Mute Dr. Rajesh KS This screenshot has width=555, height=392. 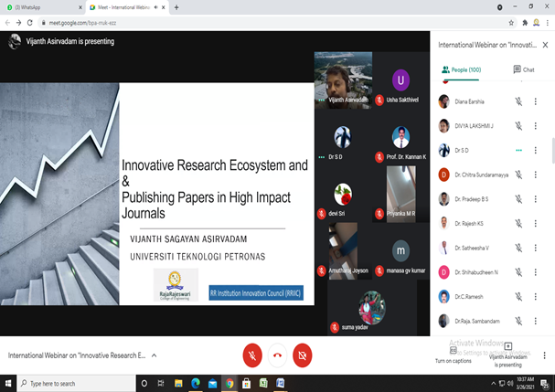518,224
